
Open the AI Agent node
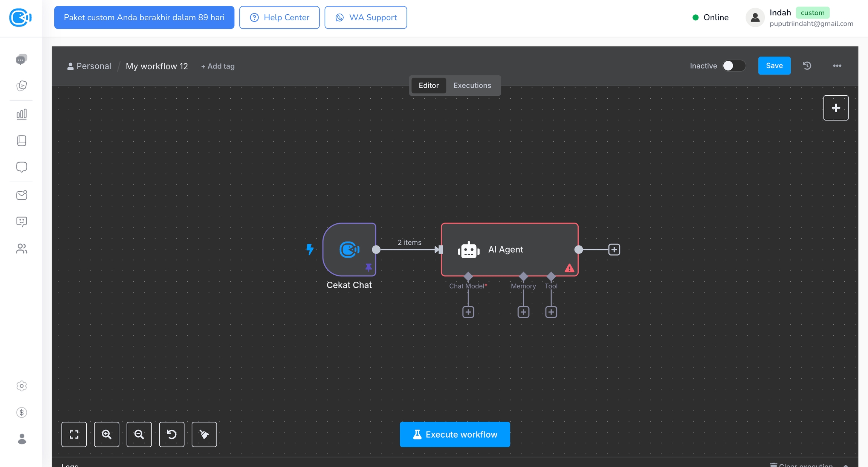(x=509, y=249)
